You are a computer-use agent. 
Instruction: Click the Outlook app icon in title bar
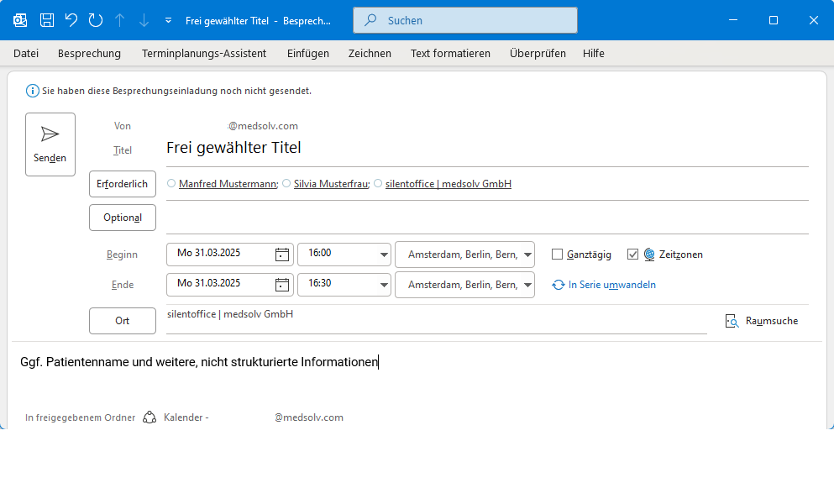[x=20, y=20]
